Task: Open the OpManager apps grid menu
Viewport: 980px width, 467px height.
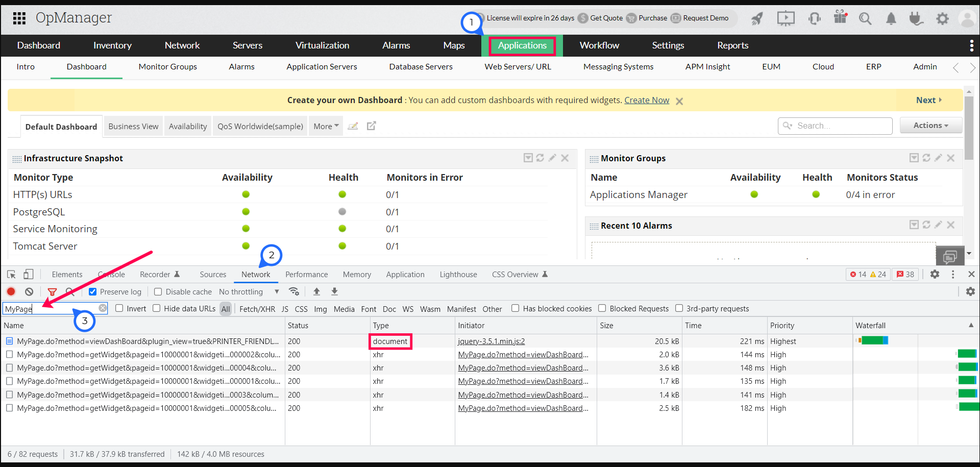Action: tap(19, 18)
